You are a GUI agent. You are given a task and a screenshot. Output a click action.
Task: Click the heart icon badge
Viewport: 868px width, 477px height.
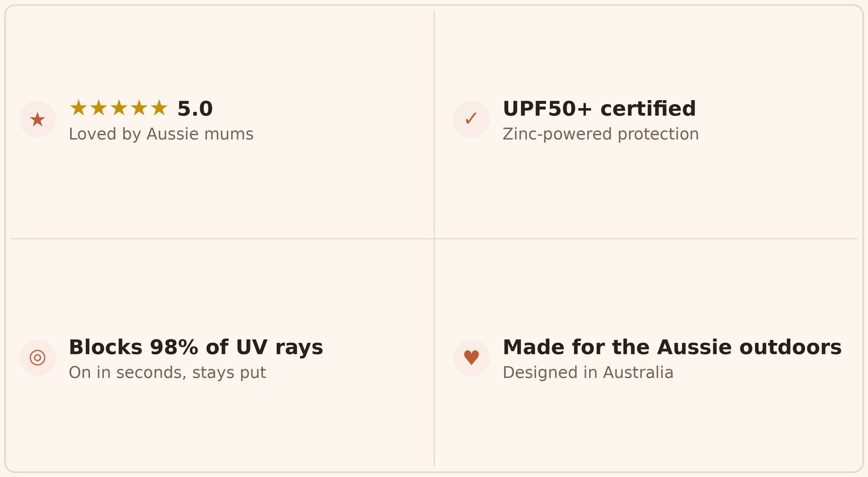click(471, 358)
